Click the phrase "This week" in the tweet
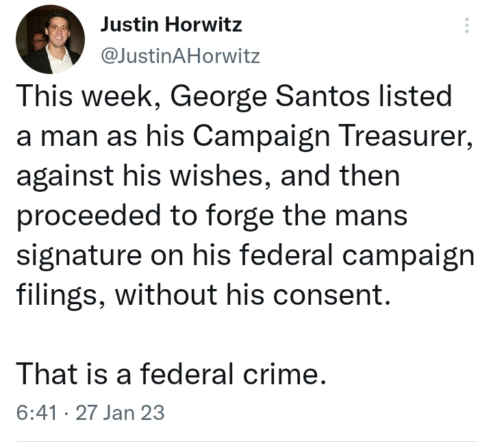 (81, 97)
